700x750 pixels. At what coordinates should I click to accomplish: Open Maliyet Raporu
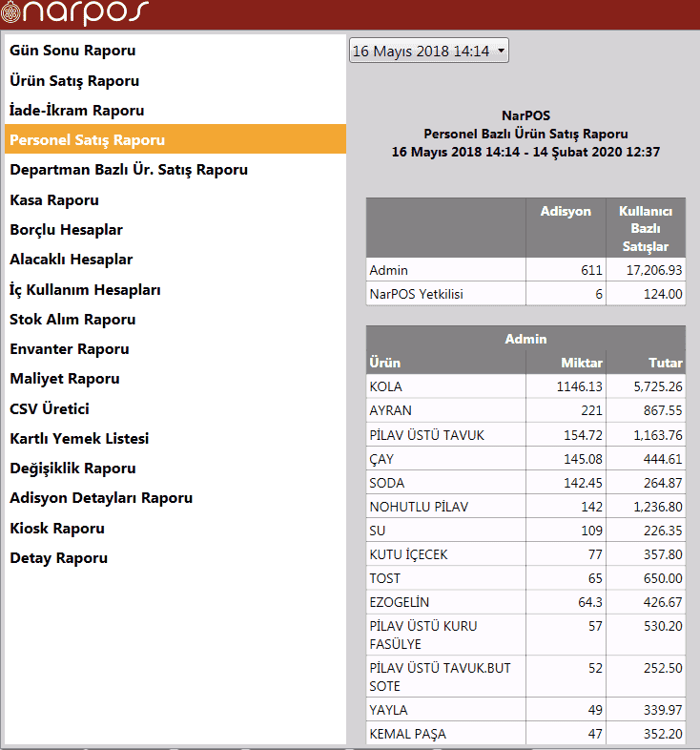[65, 379]
